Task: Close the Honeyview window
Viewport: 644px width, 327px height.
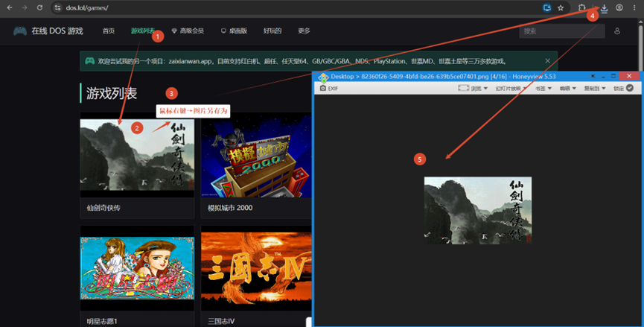Action: [629, 76]
